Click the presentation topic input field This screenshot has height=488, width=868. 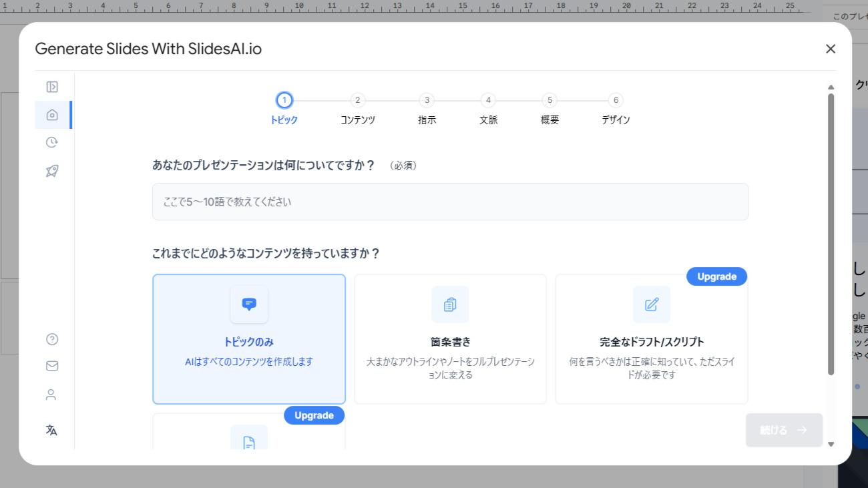coord(450,201)
